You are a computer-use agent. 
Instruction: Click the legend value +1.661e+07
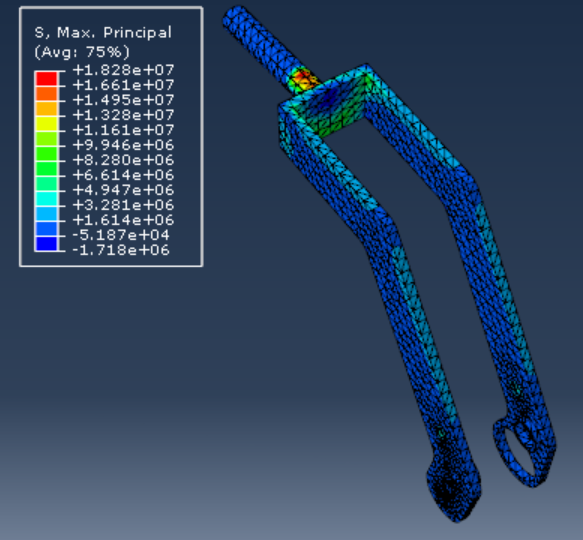(123, 85)
